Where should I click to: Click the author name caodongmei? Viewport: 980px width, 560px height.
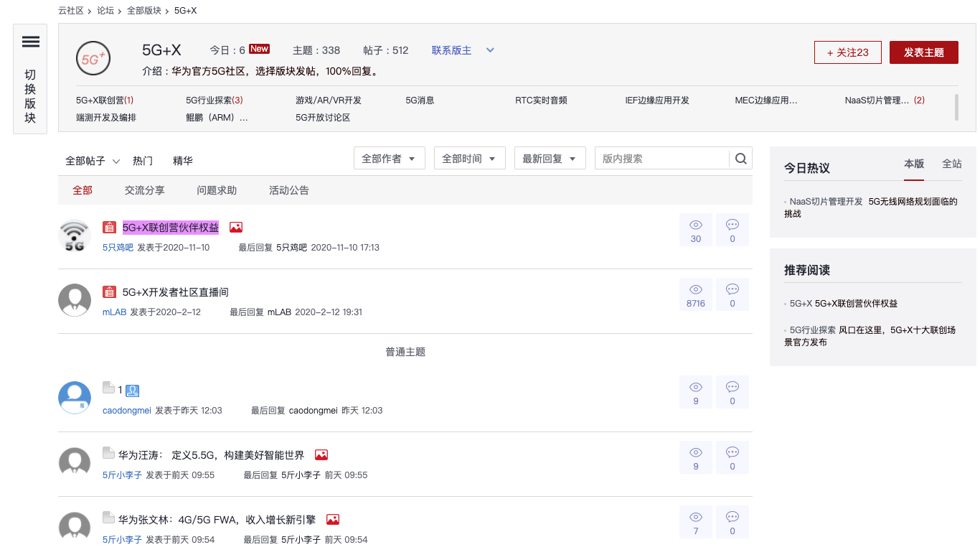coord(127,411)
